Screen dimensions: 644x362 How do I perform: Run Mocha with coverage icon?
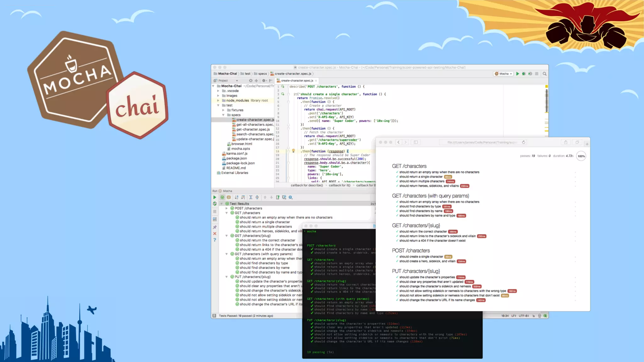click(x=530, y=74)
